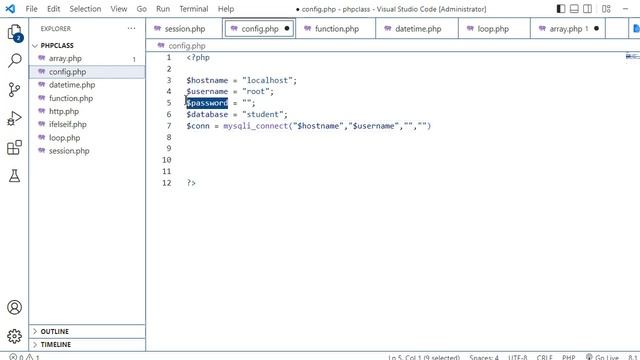Open the Help menu
Image resolution: width=640 pixels, height=360 pixels.
click(226, 9)
